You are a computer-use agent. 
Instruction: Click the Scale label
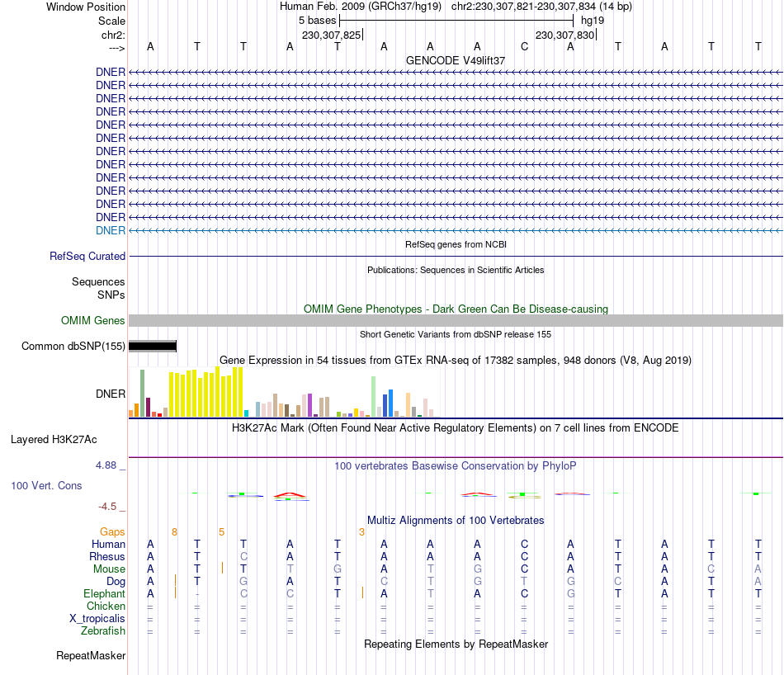[x=111, y=21]
